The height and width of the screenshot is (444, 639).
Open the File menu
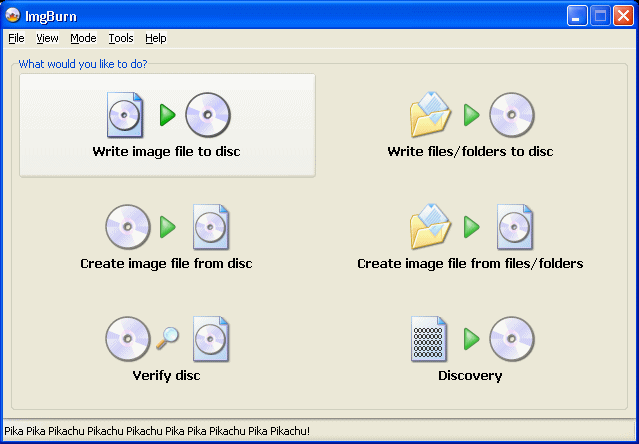click(16, 38)
